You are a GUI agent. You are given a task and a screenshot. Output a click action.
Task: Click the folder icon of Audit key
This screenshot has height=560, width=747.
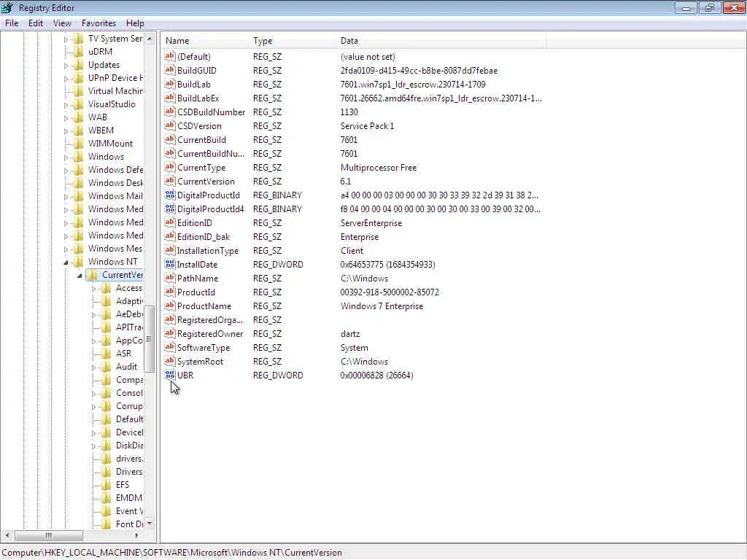(x=107, y=367)
